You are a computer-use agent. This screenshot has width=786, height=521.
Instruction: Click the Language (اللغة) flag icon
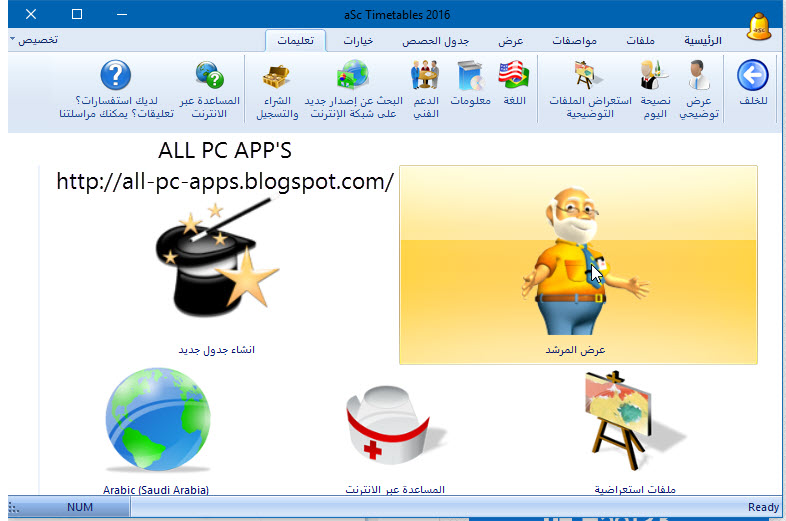tap(512, 78)
